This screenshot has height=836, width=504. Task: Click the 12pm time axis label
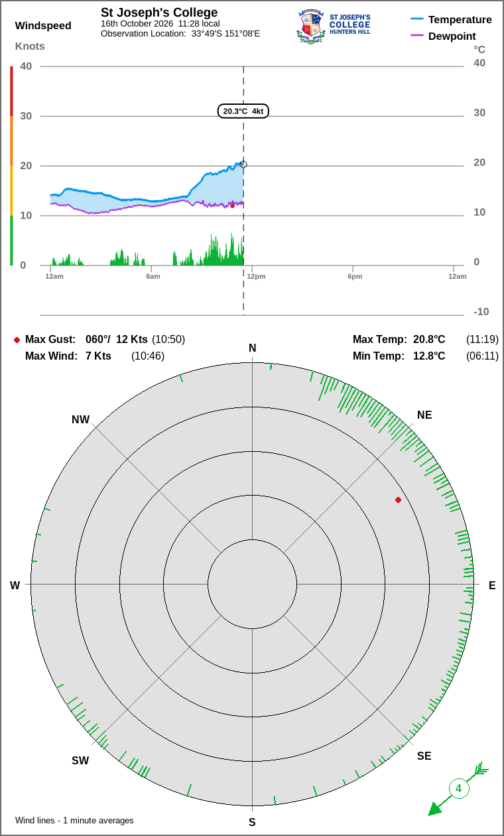pyautogui.click(x=256, y=276)
